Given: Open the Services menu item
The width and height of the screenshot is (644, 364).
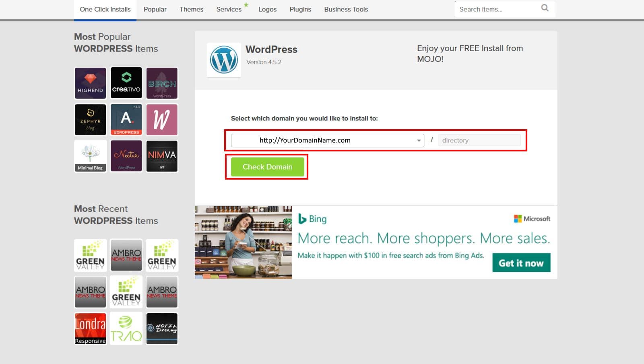Looking at the screenshot, I should (229, 9).
